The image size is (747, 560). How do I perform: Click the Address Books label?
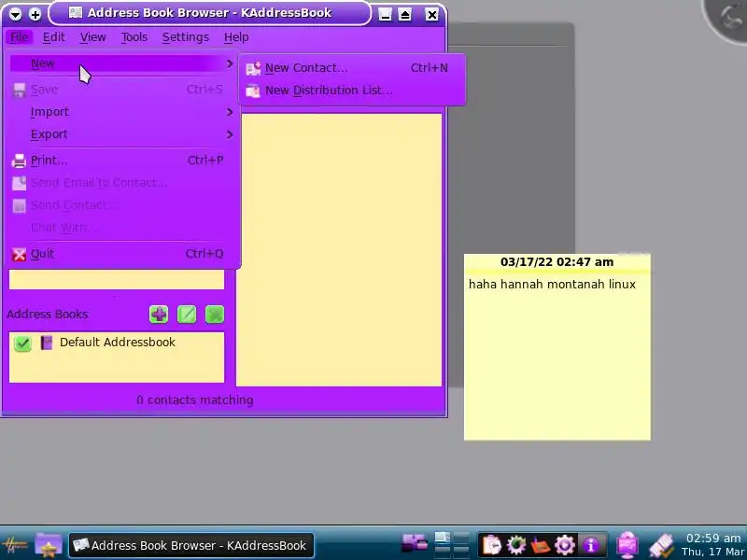48,315
